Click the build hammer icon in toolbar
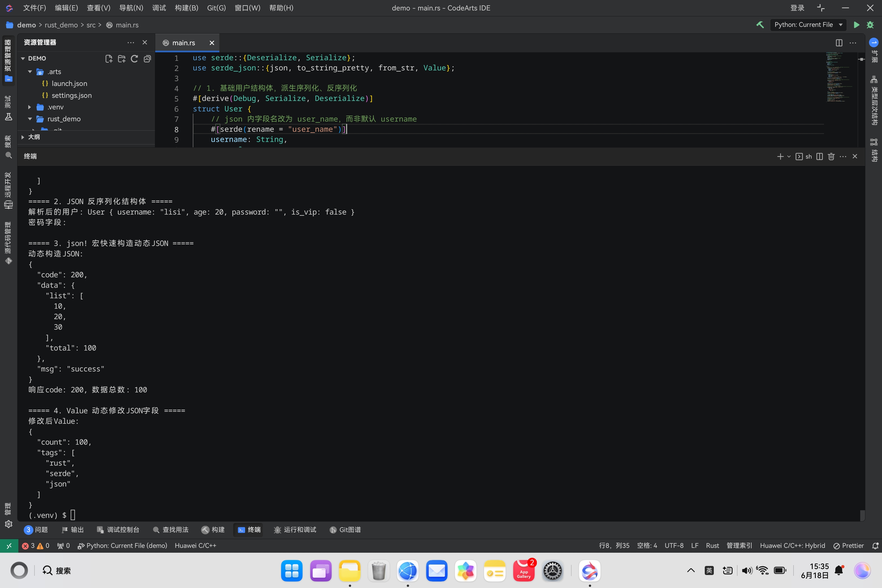Image resolution: width=882 pixels, height=588 pixels. 760,25
